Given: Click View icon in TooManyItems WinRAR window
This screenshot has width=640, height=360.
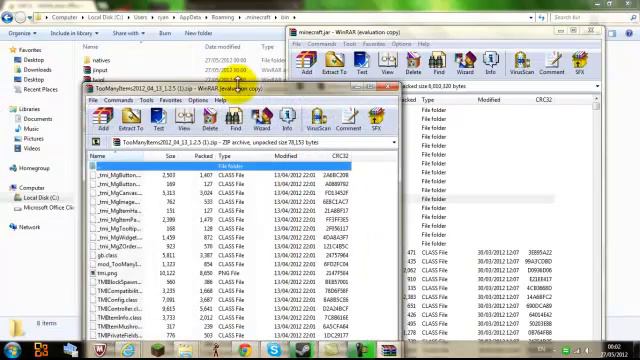Looking at the screenshot, I should (x=184, y=119).
